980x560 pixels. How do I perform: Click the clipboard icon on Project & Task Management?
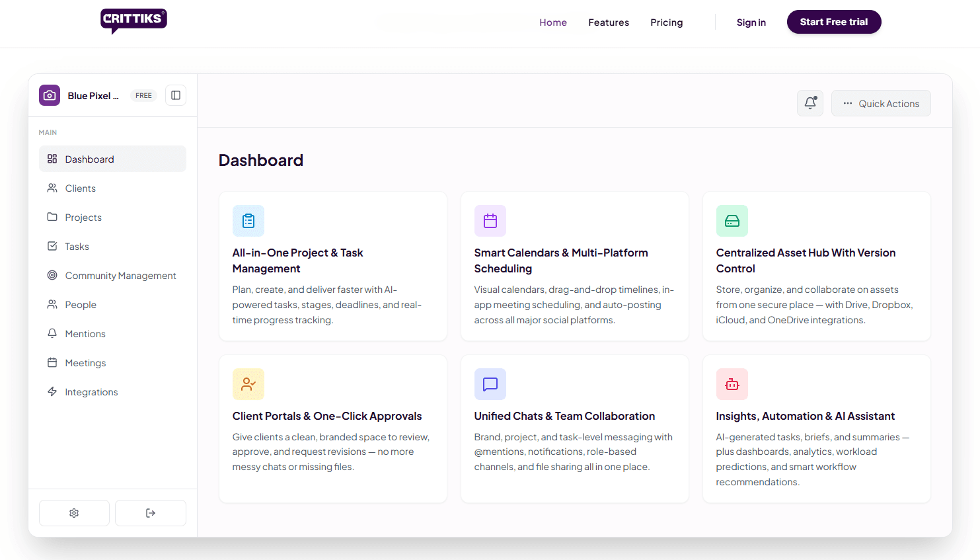pos(248,221)
